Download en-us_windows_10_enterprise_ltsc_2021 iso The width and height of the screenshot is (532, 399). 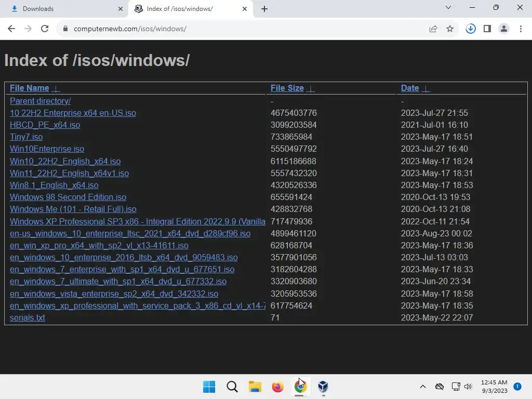(130, 234)
